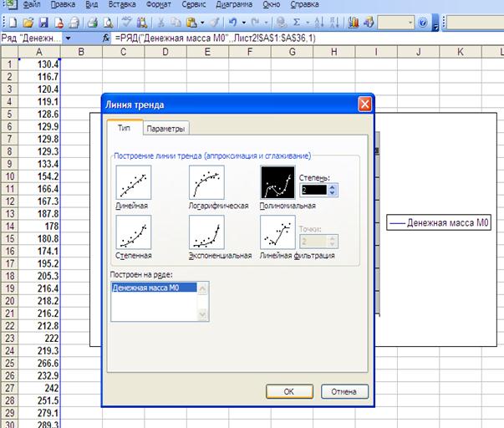Click the Name Box showing Ряд "Денежн...
504x428 pixels.
tap(32, 38)
